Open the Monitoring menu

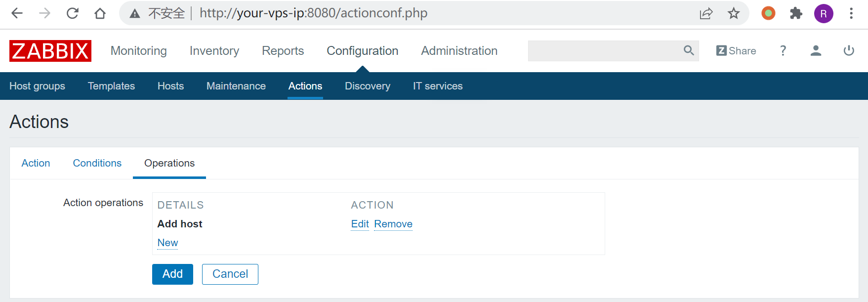tap(138, 51)
